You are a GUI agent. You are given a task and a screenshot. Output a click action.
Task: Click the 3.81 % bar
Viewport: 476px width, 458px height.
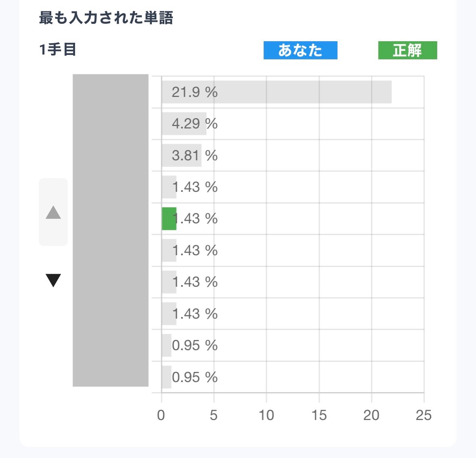pyautogui.click(x=181, y=155)
